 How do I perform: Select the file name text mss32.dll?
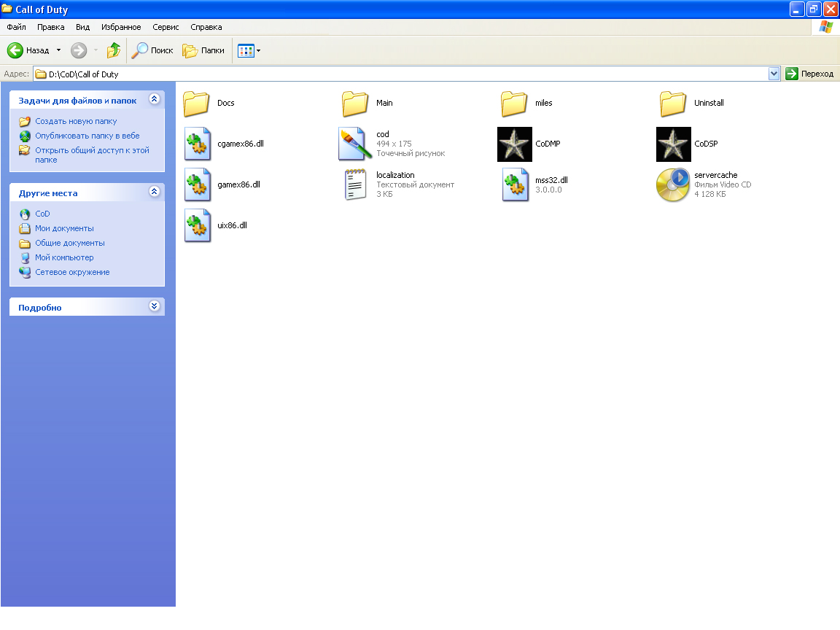[551, 180]
